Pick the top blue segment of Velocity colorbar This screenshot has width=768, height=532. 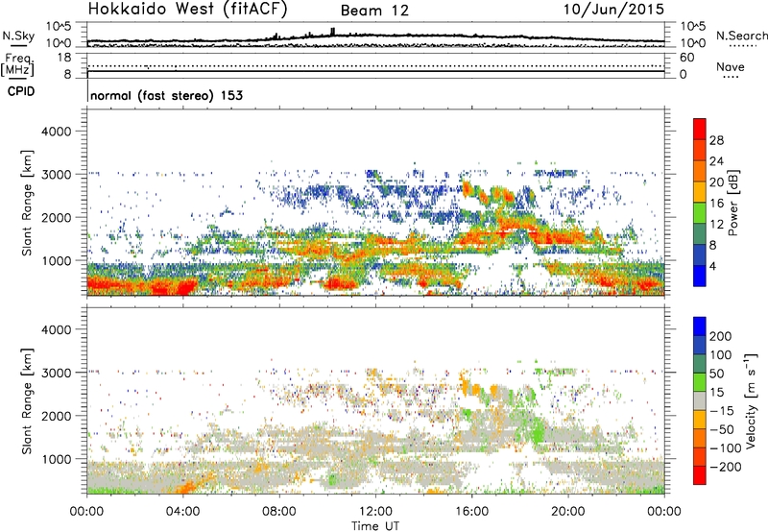coord(700,326)
